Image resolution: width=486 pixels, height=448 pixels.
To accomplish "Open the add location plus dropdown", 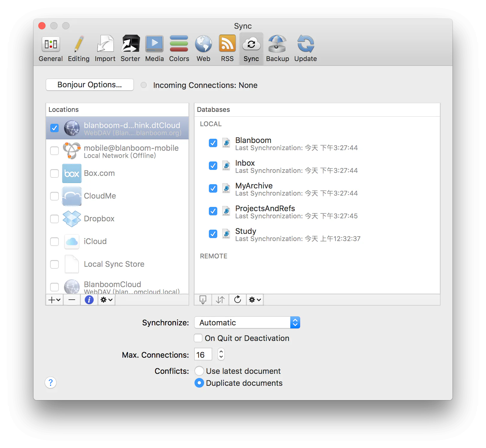I will pos(54,300).
